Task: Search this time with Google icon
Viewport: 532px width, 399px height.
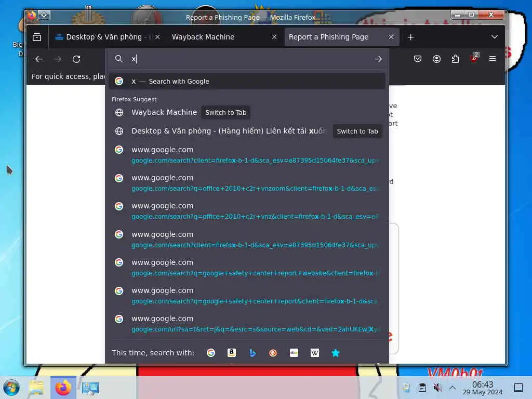Action: tap(211, 353)
